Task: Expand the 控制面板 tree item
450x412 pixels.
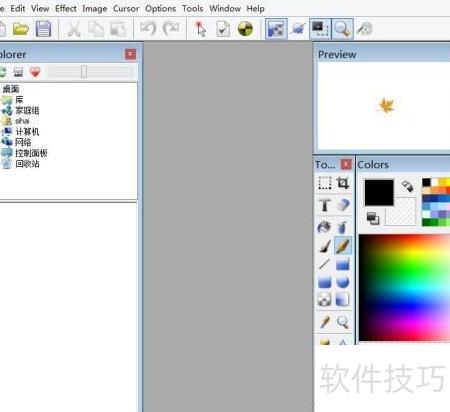Action: (31, 153)
